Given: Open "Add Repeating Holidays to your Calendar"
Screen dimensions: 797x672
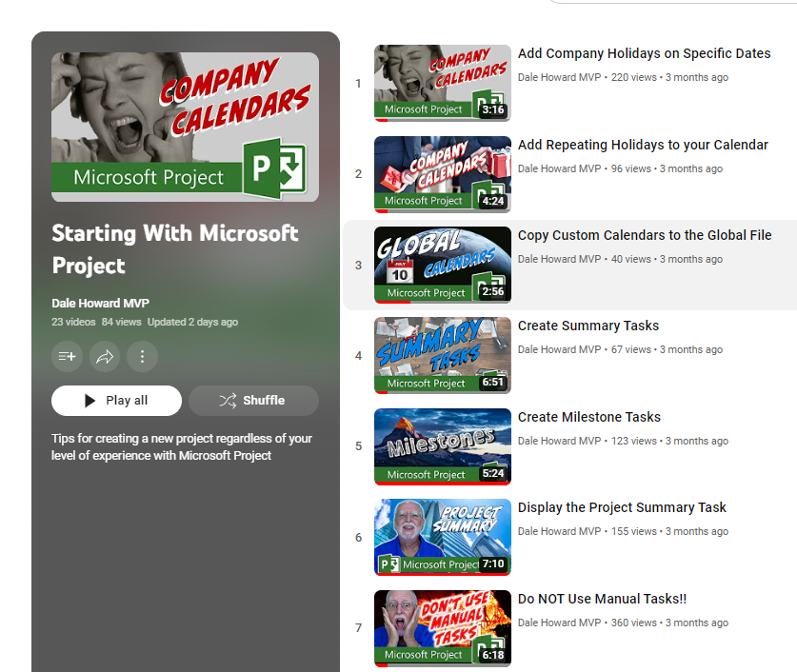Looking at the screenshot, I should click(x=643, y=145).
